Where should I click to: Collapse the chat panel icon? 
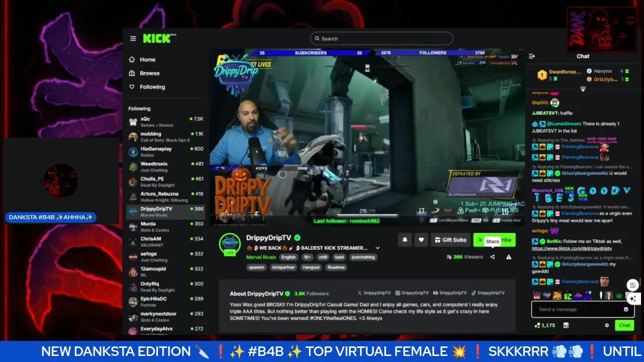click(x=532, y=56)
